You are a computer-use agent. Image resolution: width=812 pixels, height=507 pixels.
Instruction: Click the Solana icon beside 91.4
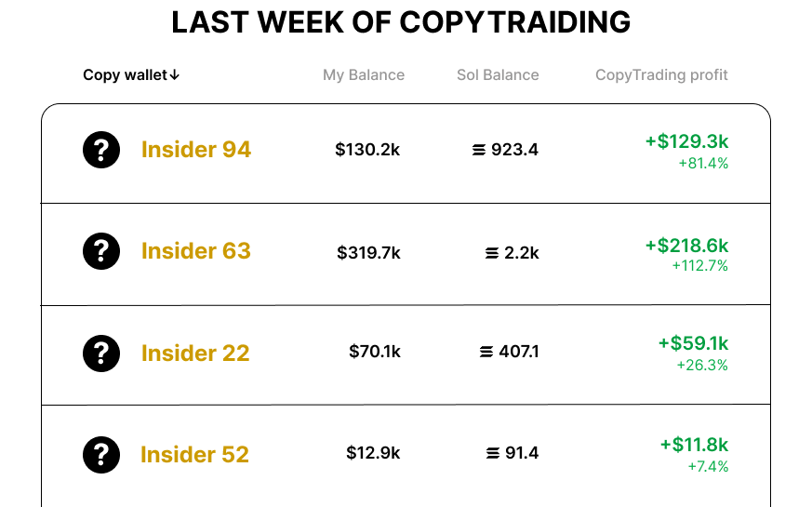click(x=493, y=454)
